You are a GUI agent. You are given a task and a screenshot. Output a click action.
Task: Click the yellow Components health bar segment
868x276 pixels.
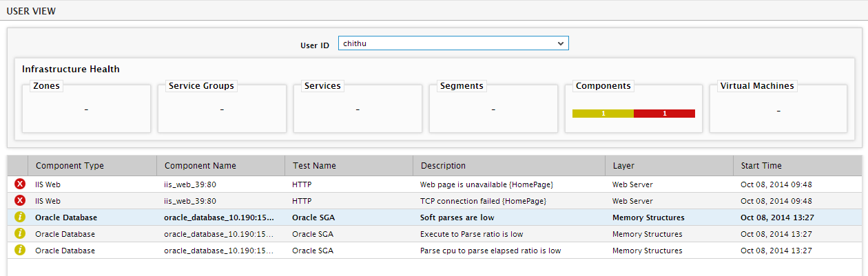pyautogui.click(x=603, y=114)
